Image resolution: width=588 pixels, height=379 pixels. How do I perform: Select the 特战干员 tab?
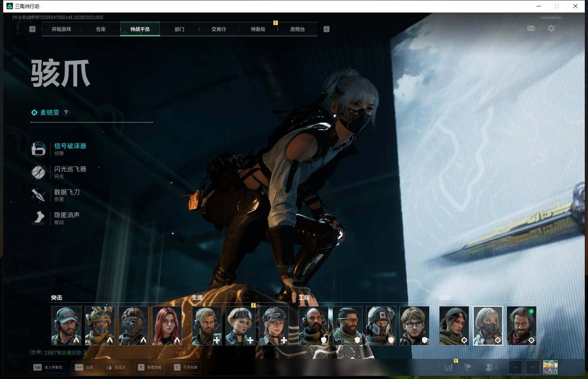pos(140,29)
